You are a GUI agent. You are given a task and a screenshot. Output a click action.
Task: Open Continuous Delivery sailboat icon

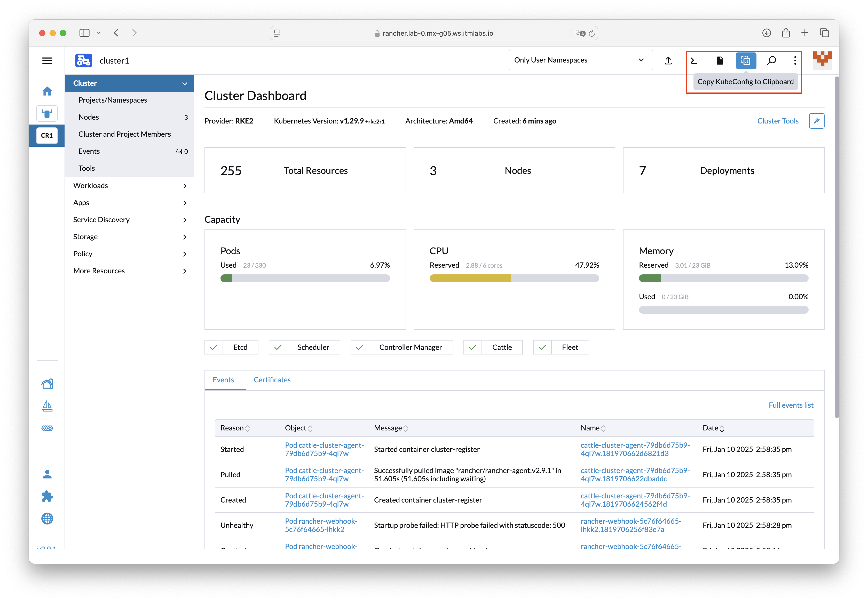47,406
